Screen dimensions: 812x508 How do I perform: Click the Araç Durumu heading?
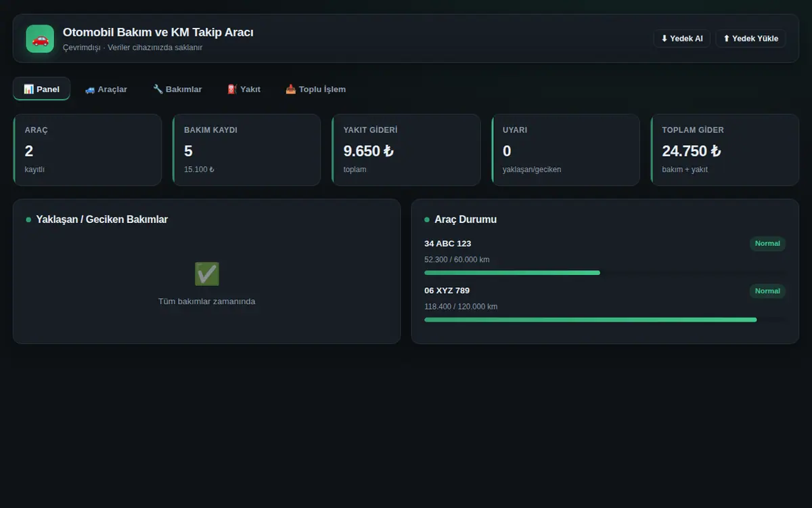point(466,219)
